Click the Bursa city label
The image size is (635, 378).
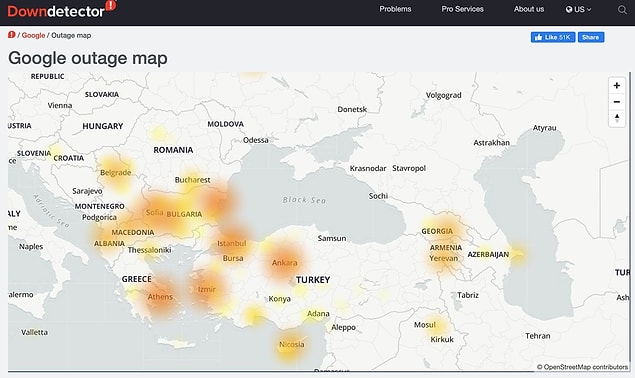tap(233, 258)
